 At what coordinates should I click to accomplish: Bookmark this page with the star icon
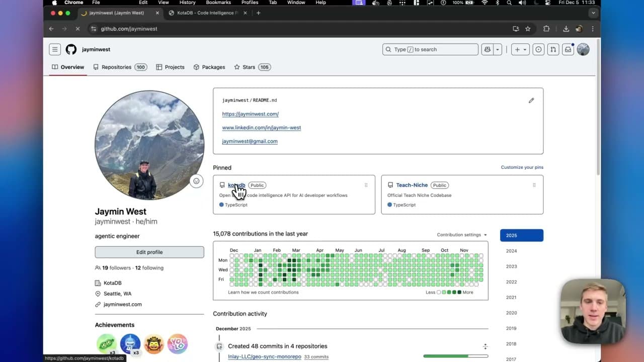(528, 29)
